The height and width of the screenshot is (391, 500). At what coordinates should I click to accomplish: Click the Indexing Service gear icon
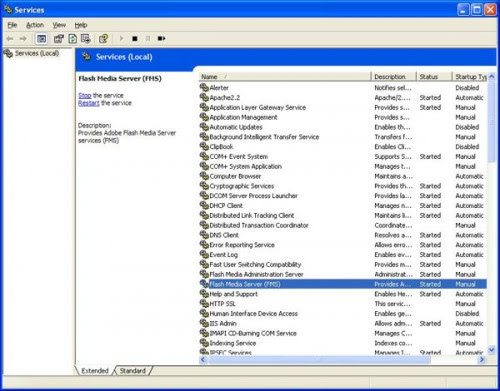point(204,343)
